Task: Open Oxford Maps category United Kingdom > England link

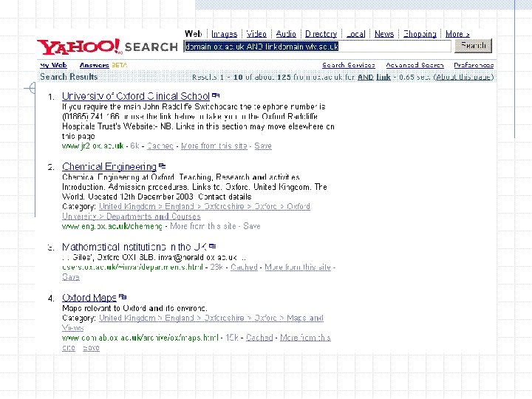Action: [211, 318]
